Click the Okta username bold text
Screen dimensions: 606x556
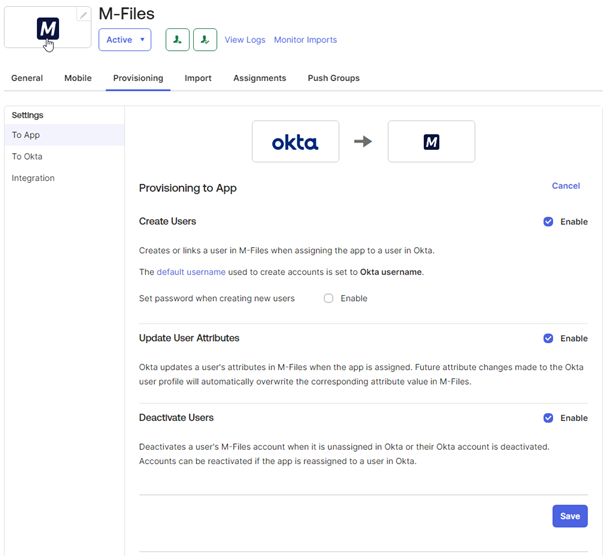391,272
